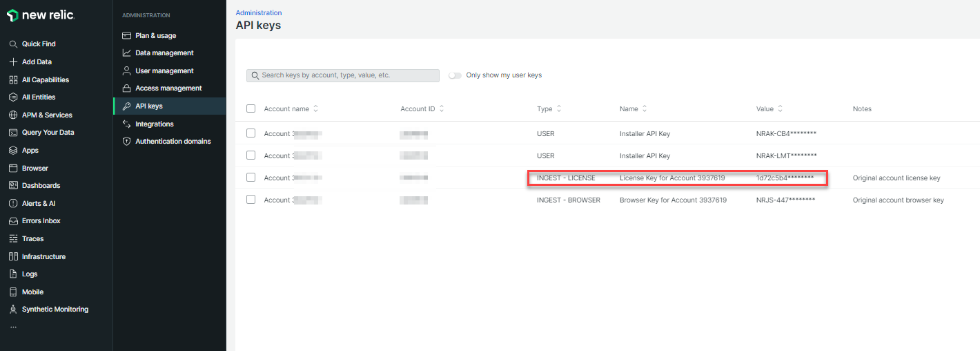980x351 pixels.
Task: Click the API keys key icon
Action: 126,106
